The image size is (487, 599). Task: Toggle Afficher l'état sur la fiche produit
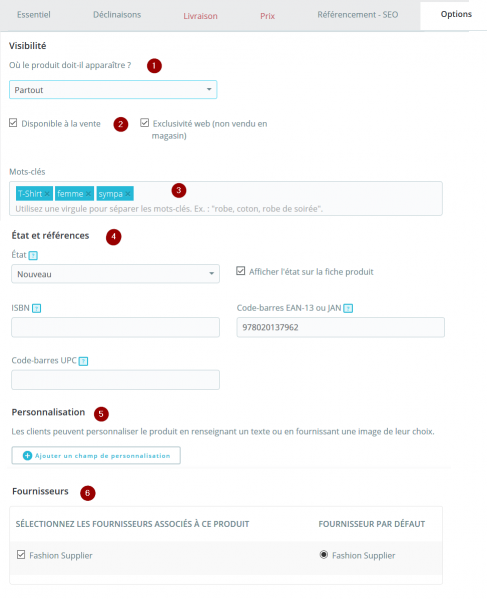(x=240, y=271)
